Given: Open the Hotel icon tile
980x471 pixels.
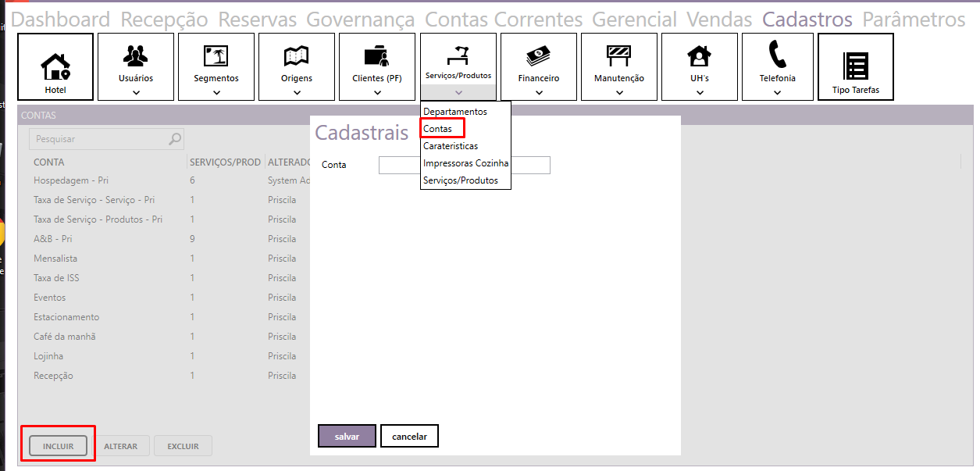Looking at the screenshot, I should (55, 65).
